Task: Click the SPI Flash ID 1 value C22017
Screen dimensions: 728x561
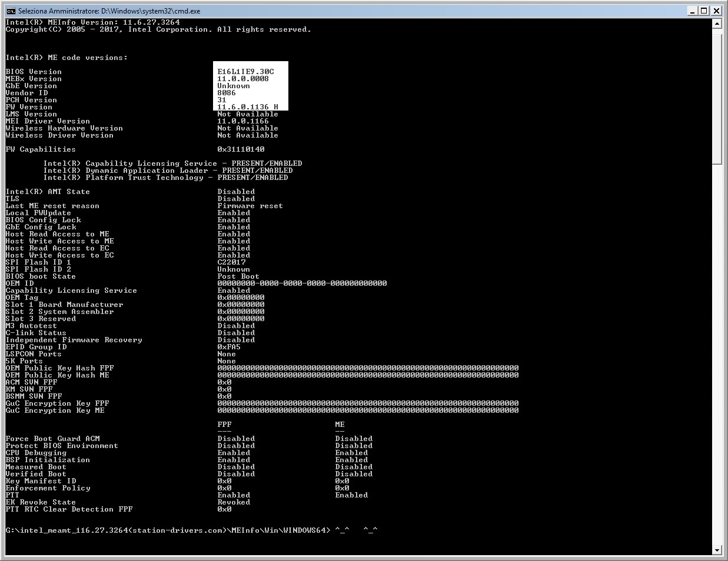Action: (x=231, y=262)
